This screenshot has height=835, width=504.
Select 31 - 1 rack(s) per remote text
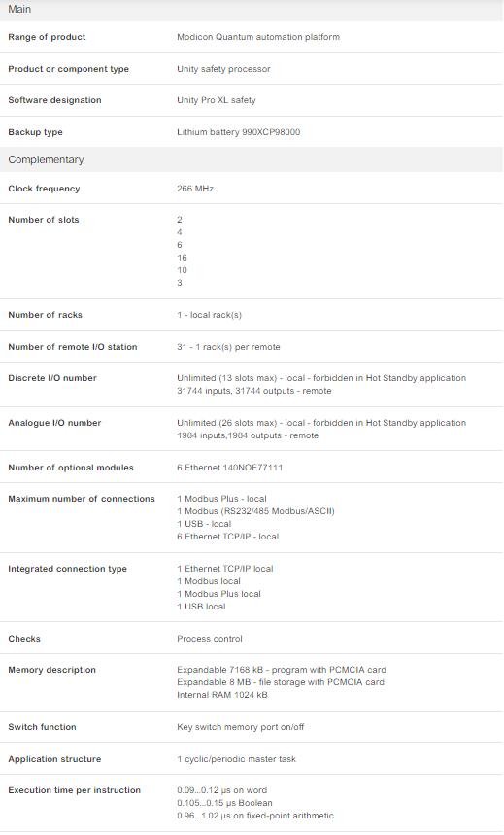point(228,347)
